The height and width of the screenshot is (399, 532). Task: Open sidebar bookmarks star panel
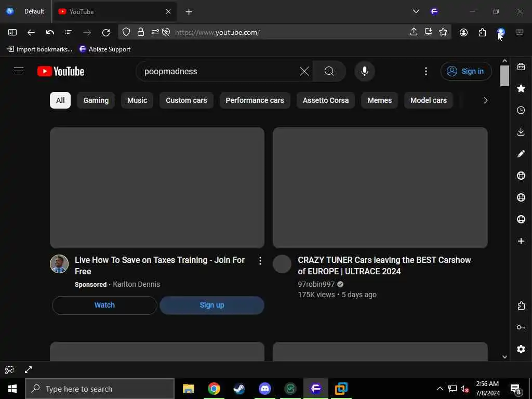pos(521,88)
